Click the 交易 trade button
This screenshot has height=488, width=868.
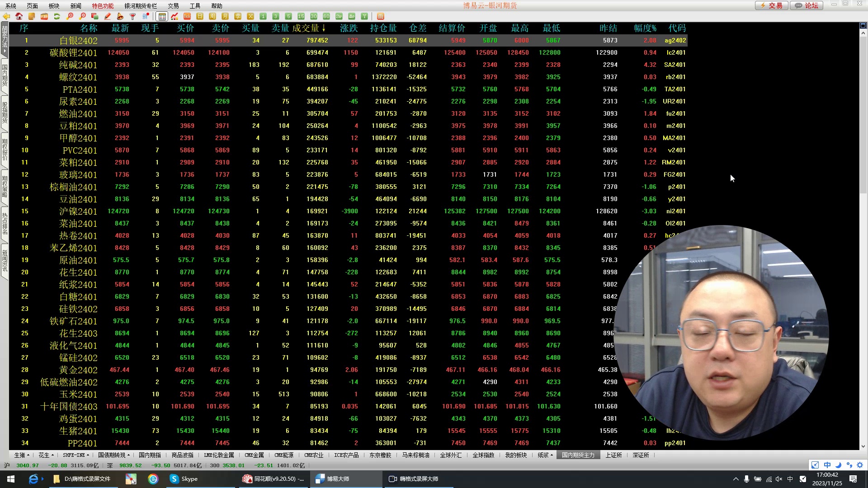(x=772, y=5)
